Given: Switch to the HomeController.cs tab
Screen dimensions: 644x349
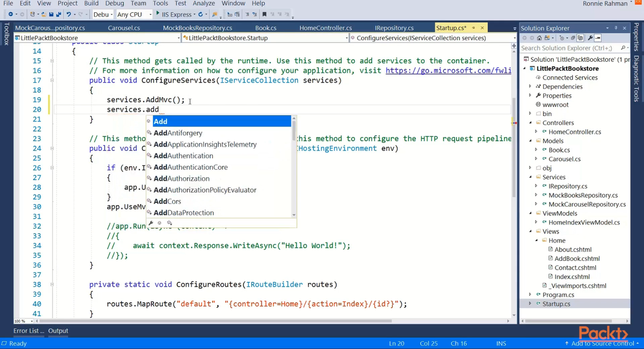Looking at the screenshot, I should 326,28.
